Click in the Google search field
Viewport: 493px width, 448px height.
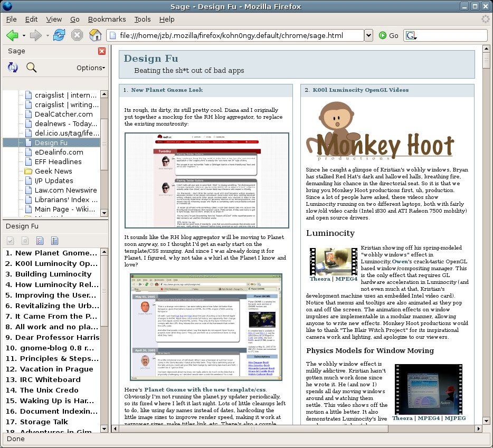(x=452, y=35)
